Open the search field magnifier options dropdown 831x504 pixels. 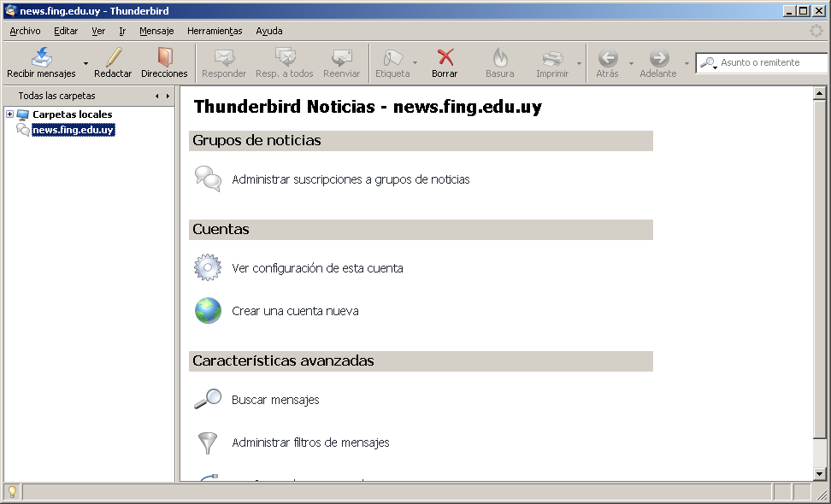click(x=709, y=63)
